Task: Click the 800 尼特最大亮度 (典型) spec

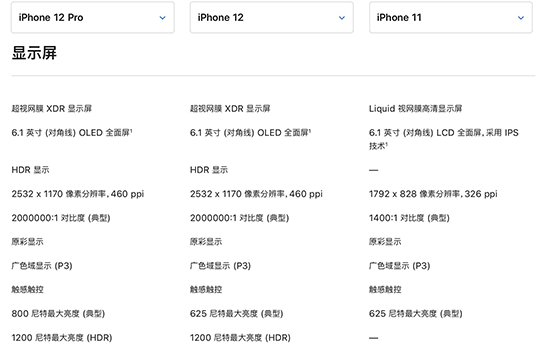Action: click(58, 314)
